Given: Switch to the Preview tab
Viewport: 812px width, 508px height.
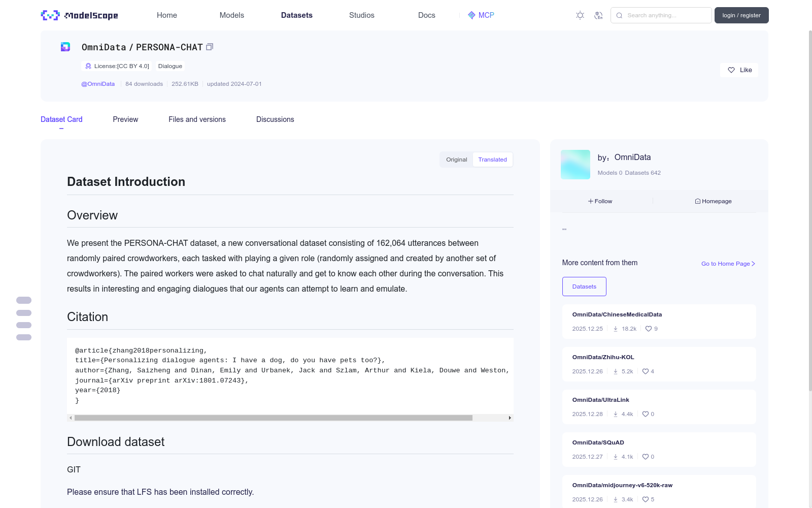Looking at the screenshot, I should tap(125, 119).
